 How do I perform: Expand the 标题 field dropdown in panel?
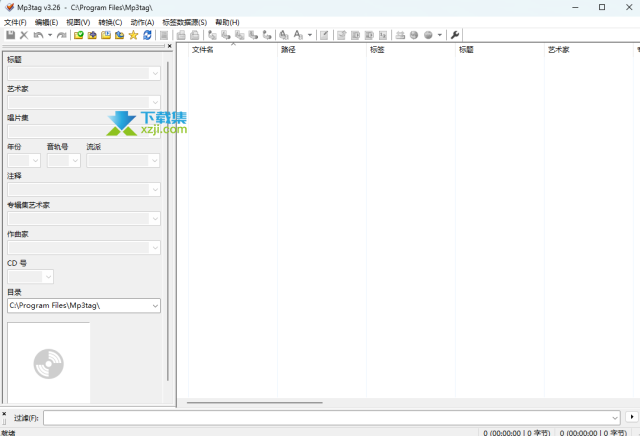155,73
